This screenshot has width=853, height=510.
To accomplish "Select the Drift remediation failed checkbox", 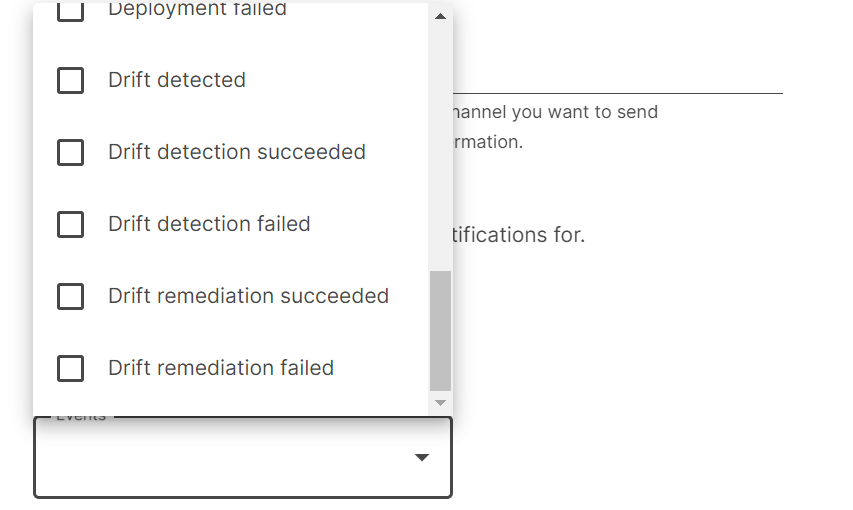I will click(x=70, y=368).
